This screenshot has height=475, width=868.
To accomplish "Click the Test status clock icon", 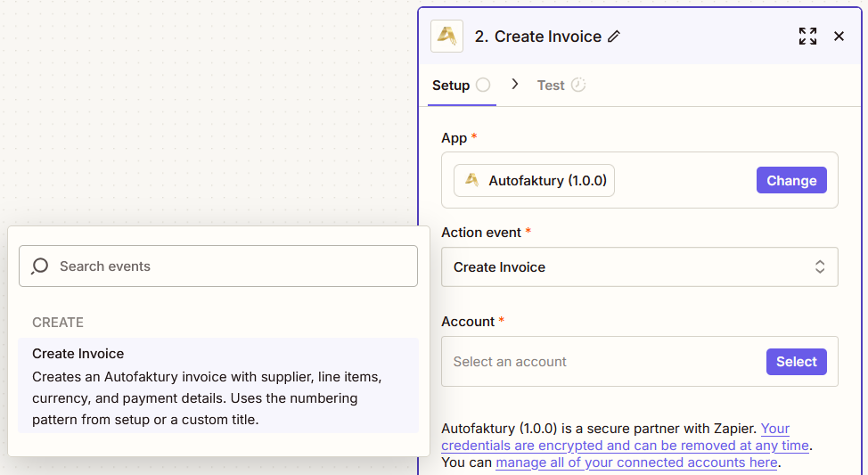I will 578,85.
